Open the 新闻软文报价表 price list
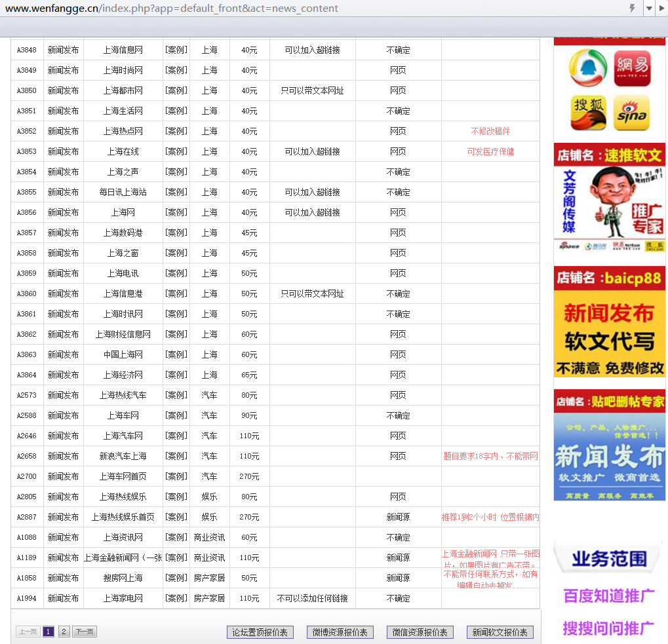The image size is (668, 644). pos(500,632)
